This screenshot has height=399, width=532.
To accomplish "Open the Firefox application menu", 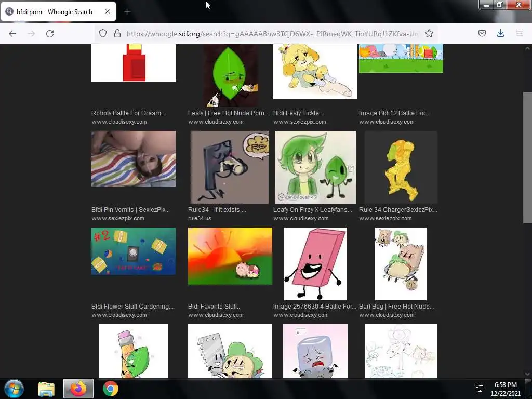I will pyautogui.click(x=519, y=33).
